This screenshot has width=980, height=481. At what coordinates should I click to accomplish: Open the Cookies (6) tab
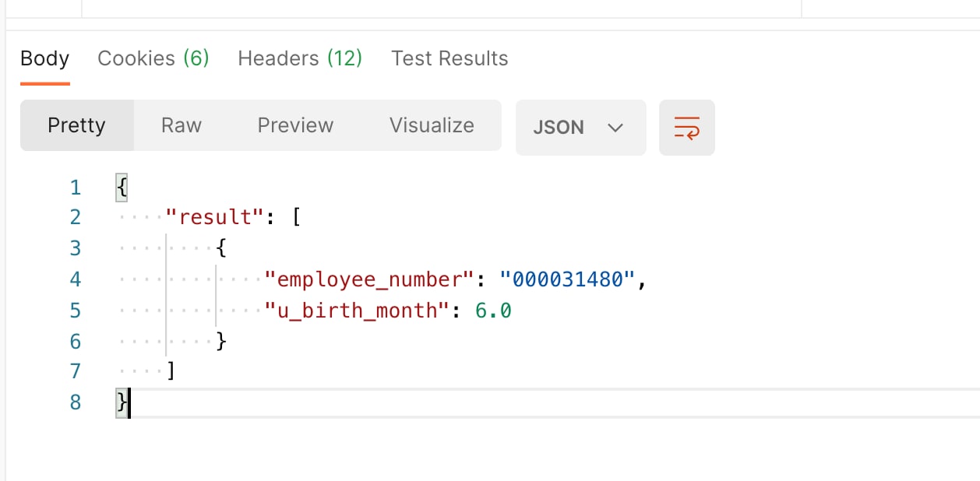click(153, 58)
